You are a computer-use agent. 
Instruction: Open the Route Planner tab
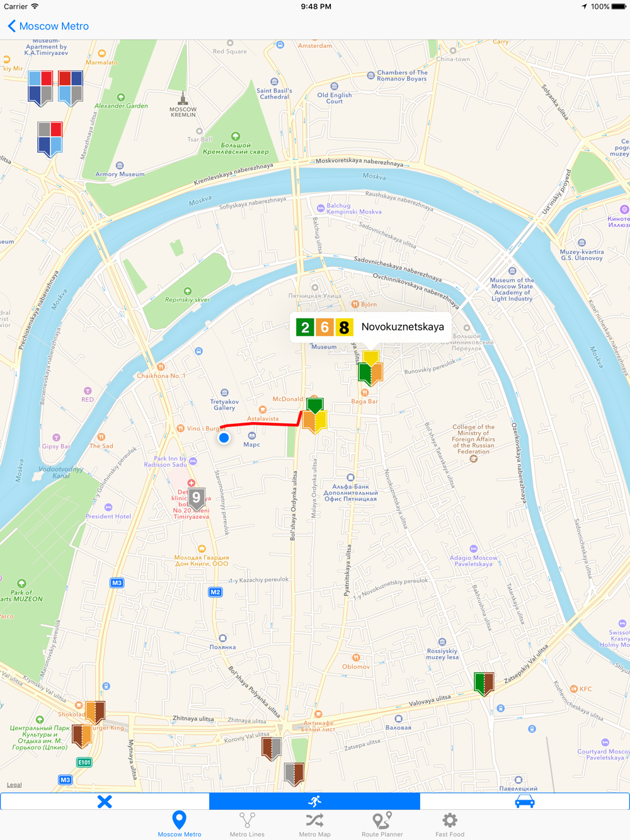(x=382, y=824)
